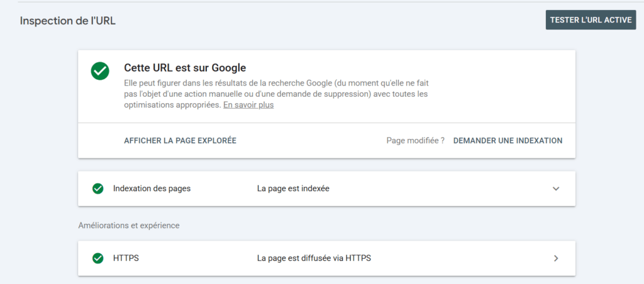
Task: Open AFFICHER LA PAGE EXPLORÉE
Action: [180, 141]
